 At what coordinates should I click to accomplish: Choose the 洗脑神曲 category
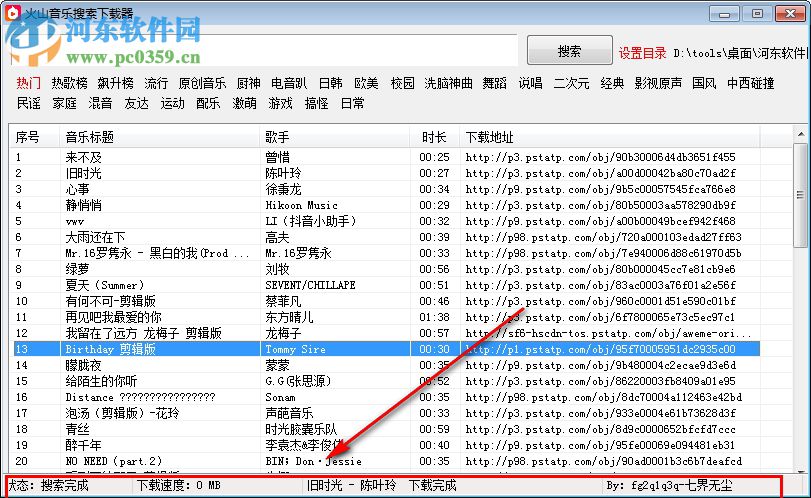pos(448,83)
